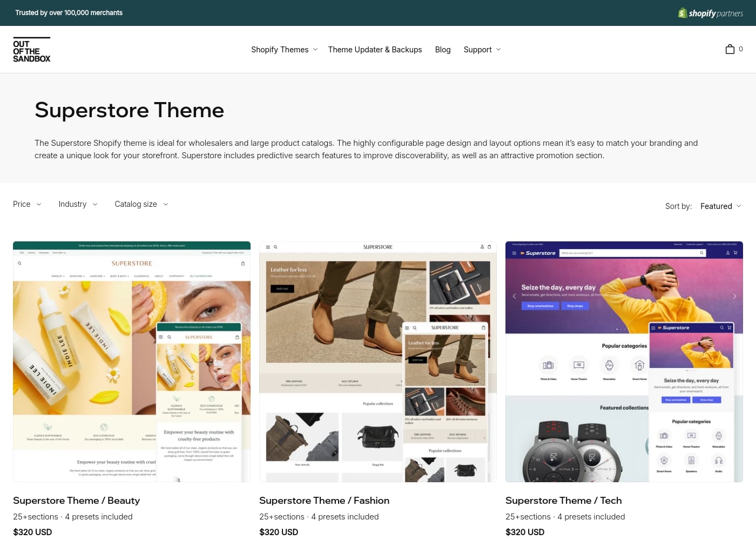Expand the Support menu
756x540 pixels.
click(481, 49)
